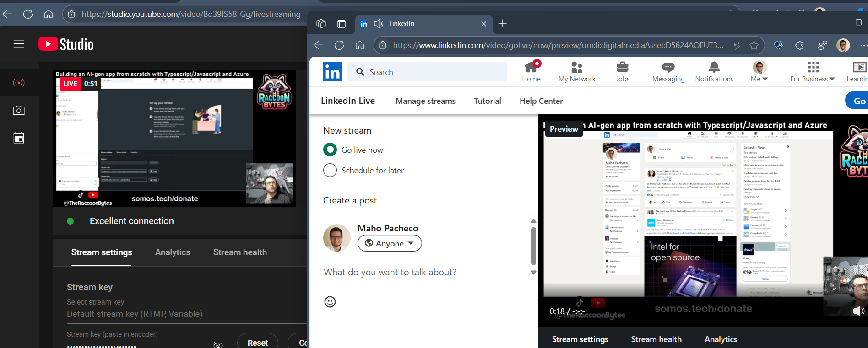Open the Anyone visibility dropdown
Screen dimensions: 868x348
390,243
